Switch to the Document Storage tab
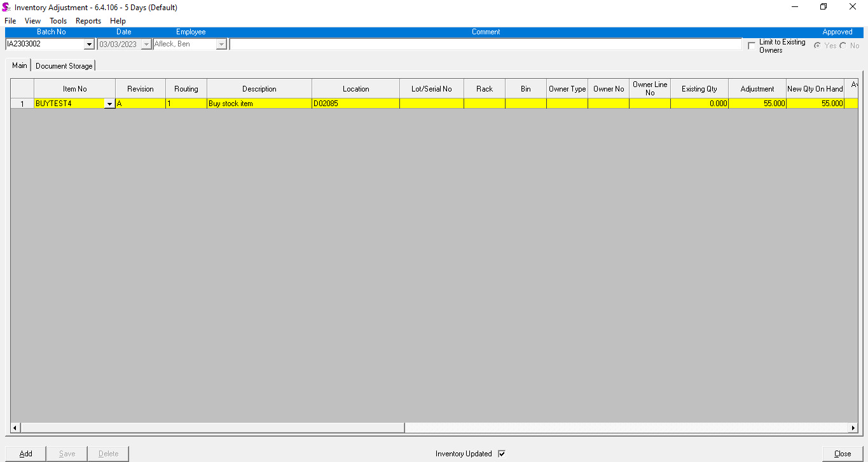 point(64,66)
